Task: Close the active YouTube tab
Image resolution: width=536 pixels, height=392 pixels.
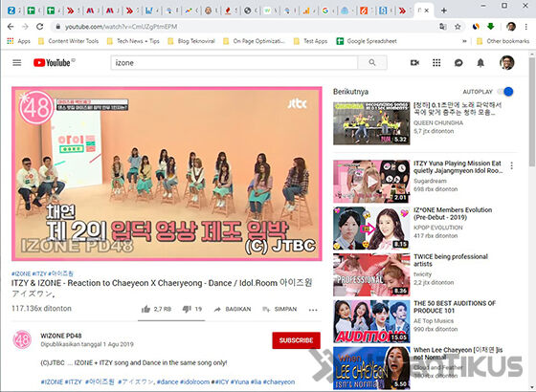Action: pyautogui.click(x=427, y=11)
